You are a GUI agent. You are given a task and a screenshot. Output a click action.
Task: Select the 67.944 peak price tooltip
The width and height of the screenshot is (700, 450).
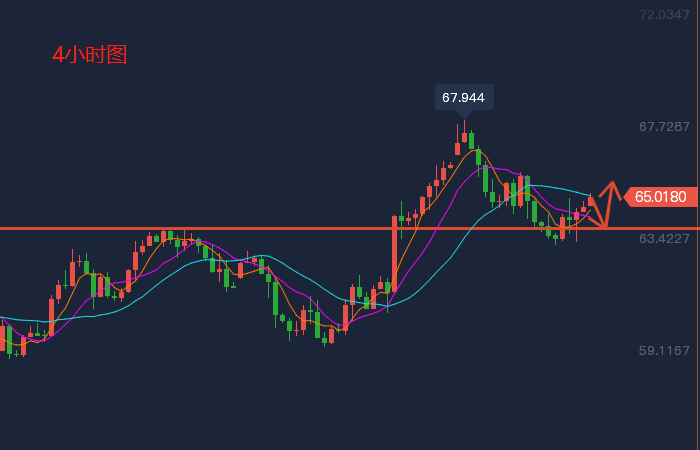click(x=464, y=97)
